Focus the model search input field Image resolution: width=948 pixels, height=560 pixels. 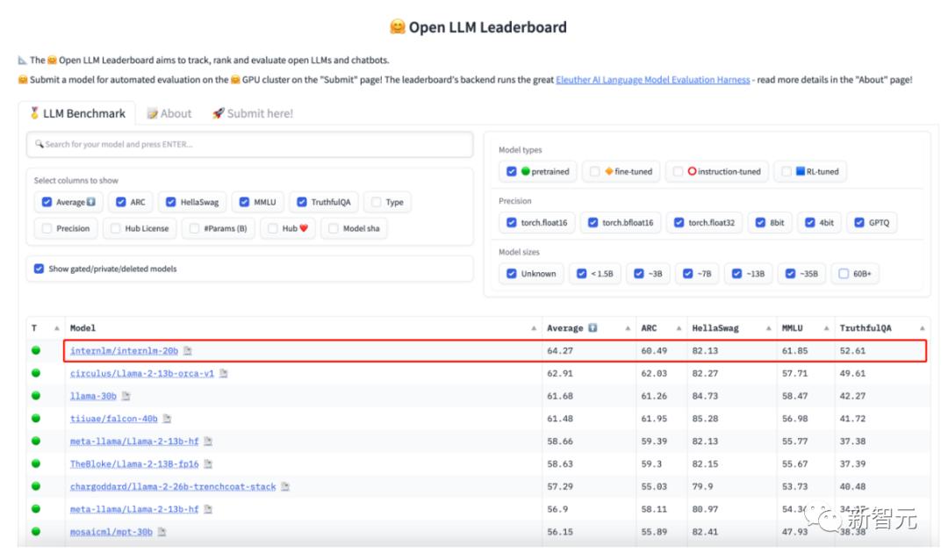249,145
